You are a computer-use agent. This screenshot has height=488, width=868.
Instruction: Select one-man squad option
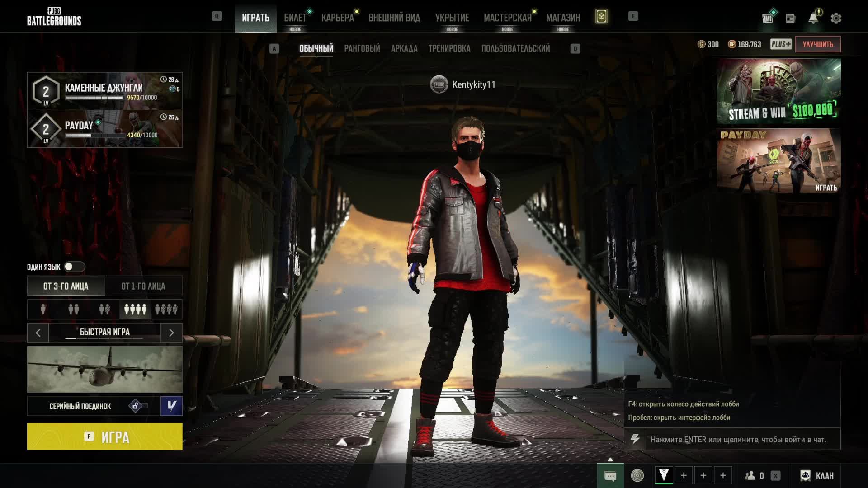(x=166, y=310)
